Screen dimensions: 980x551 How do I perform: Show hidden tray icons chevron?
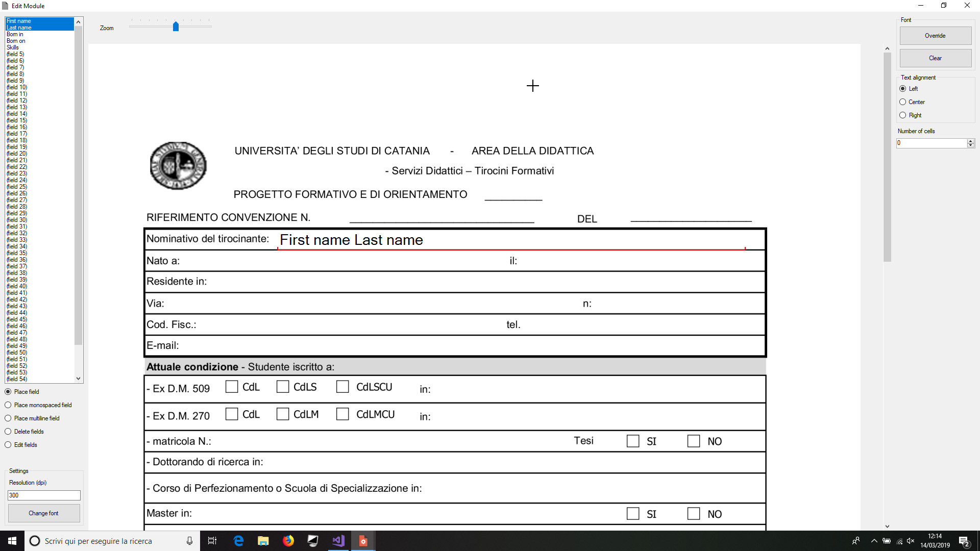[x=874, y=541]
